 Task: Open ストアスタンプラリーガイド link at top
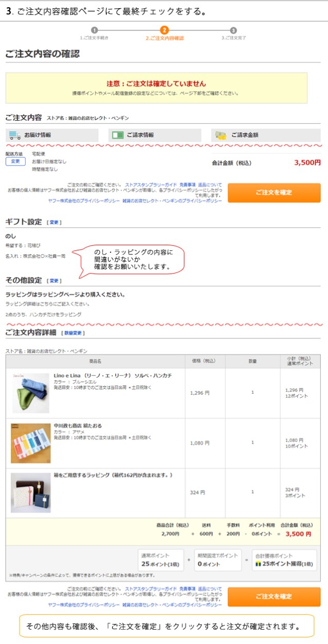click(151, 184)
